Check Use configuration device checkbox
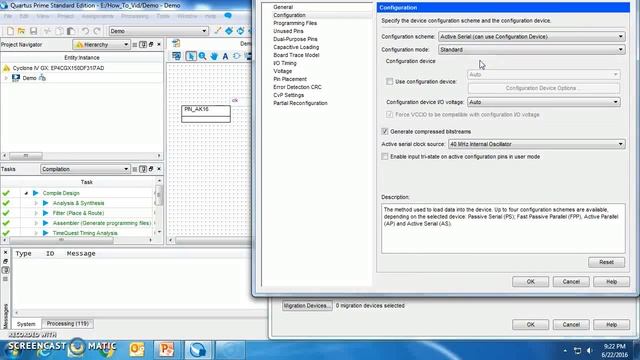This screenshot has height=360, width=640. click(389, 82)
